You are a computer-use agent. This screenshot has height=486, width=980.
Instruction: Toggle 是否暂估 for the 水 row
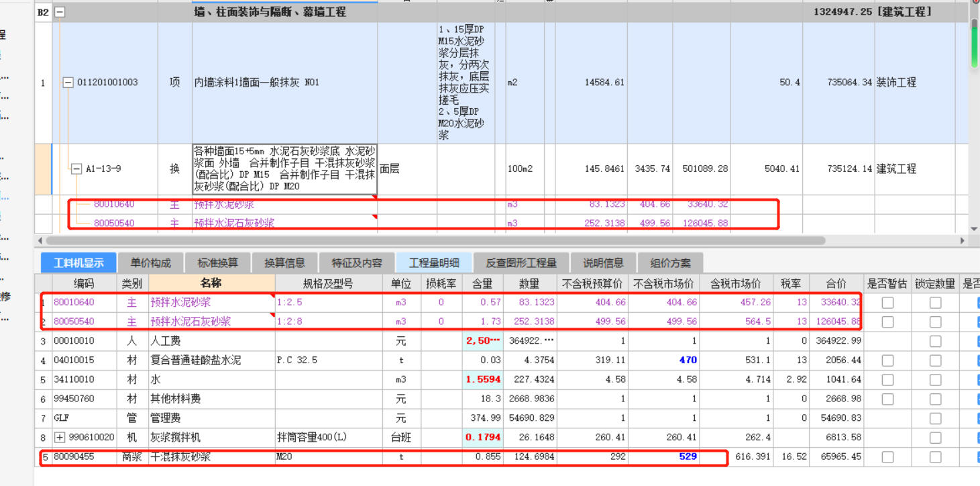click(x=887, y=379)
